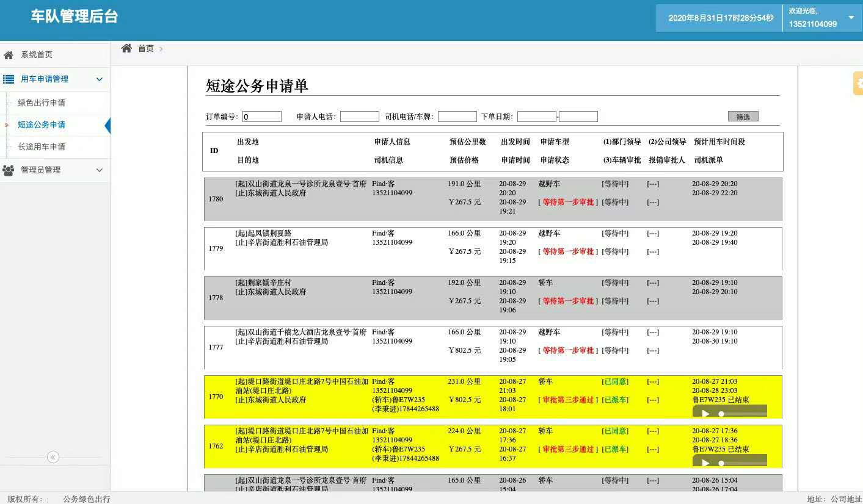Play the audio recording in order 1770
Screen dimensions: 863x504
(x=705, y=413)
